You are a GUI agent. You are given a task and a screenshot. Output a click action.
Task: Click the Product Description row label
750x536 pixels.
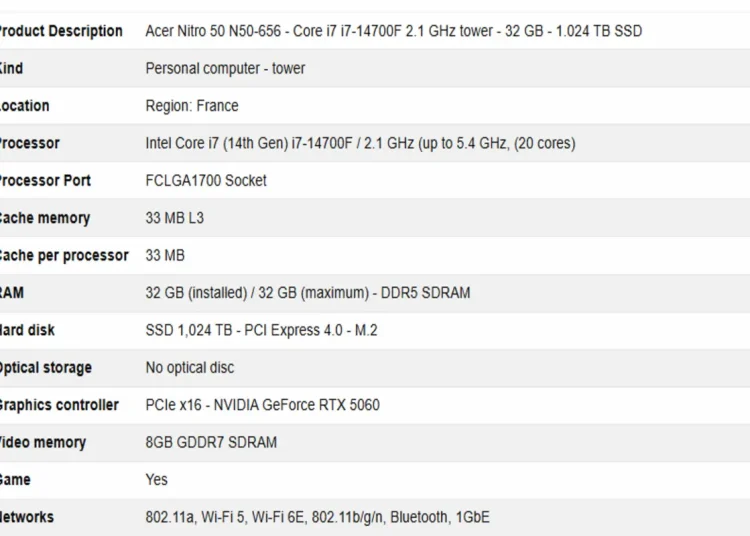click(61, 31)
